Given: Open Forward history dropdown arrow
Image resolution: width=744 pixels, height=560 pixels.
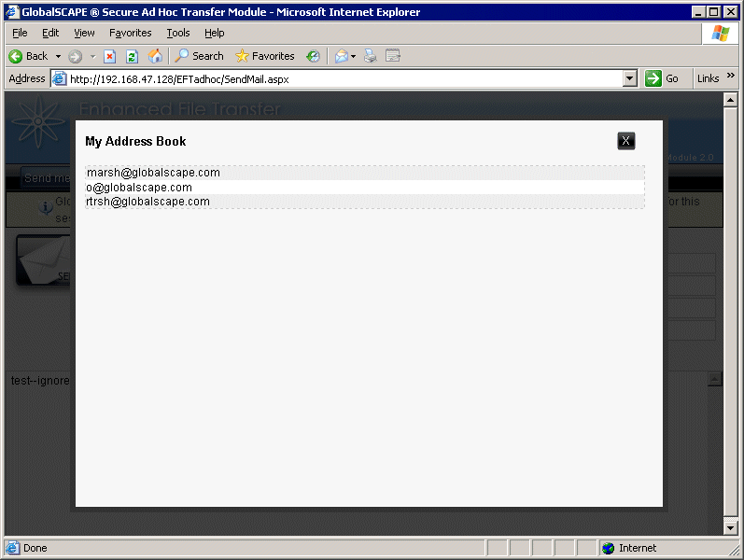Looking at the screenshot, I should pos(93,57).
